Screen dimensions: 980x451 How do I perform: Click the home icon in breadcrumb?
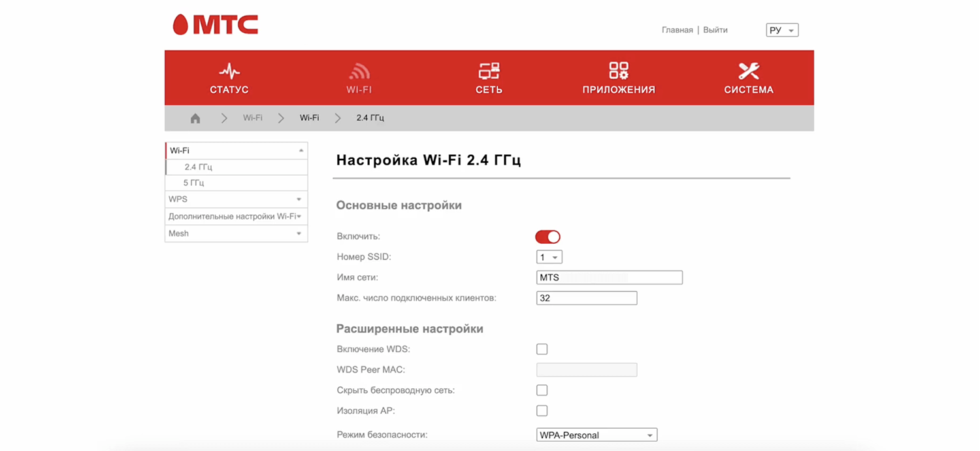pos(195,118)
